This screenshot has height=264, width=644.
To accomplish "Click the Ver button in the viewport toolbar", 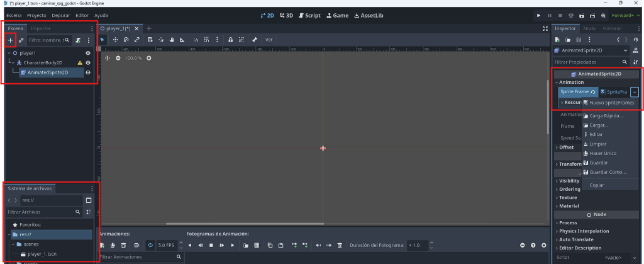I will point(269,40).
